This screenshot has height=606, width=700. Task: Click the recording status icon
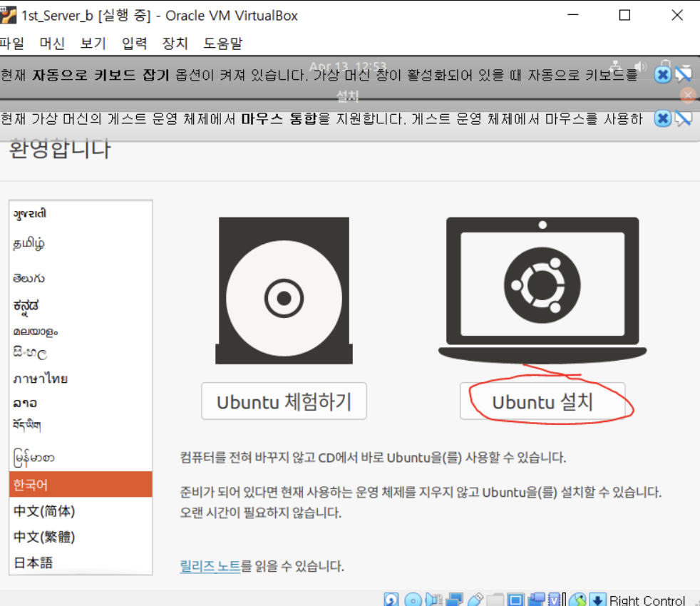[536, 600]
